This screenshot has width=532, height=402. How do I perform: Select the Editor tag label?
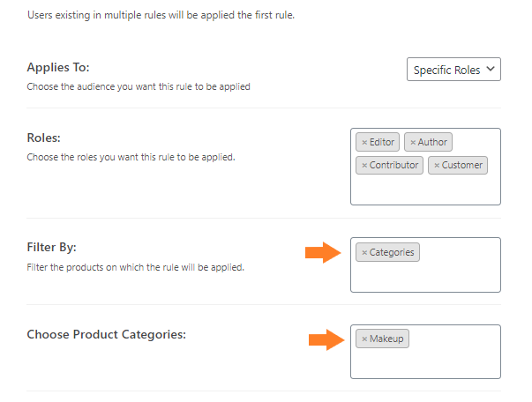coord(382,142)
